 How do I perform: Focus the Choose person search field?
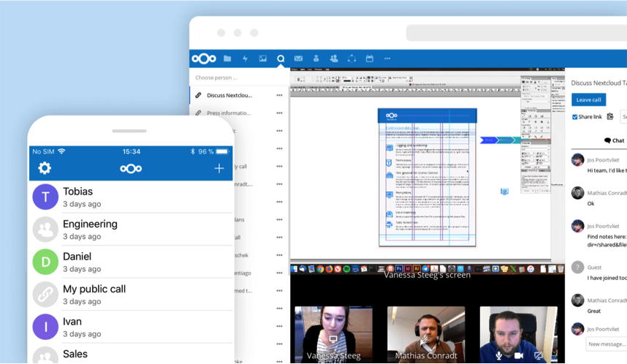[x=239, y=77]
